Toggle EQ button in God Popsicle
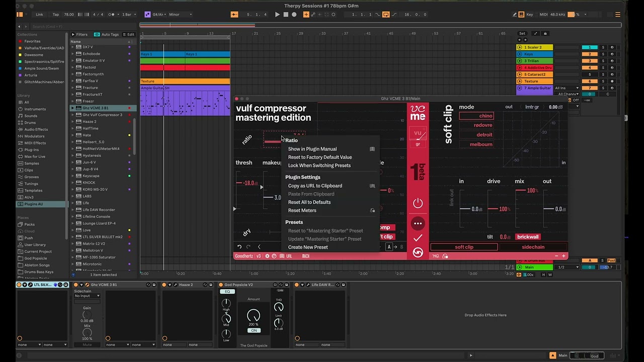Screen dimensions: 644x362 tap(227, 292)
